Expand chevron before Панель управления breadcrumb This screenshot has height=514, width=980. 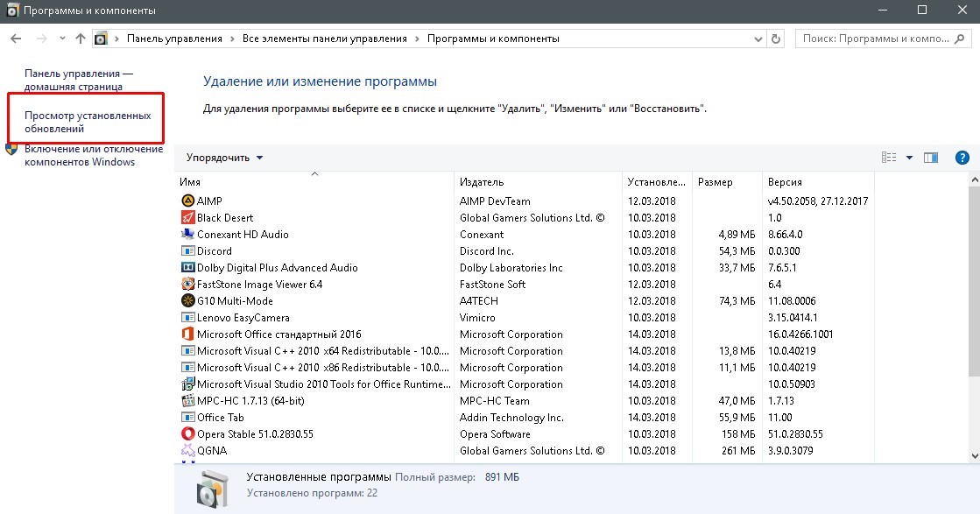point(116,39)
